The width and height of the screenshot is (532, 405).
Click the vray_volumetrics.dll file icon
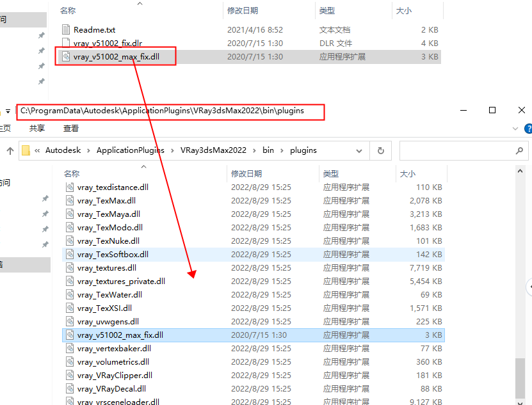(x=70, y=362)
